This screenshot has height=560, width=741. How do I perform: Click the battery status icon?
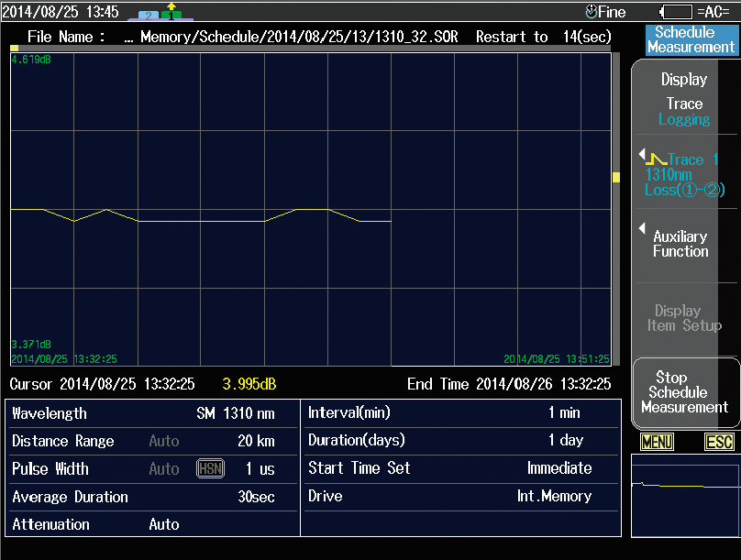tap(676, 12)
